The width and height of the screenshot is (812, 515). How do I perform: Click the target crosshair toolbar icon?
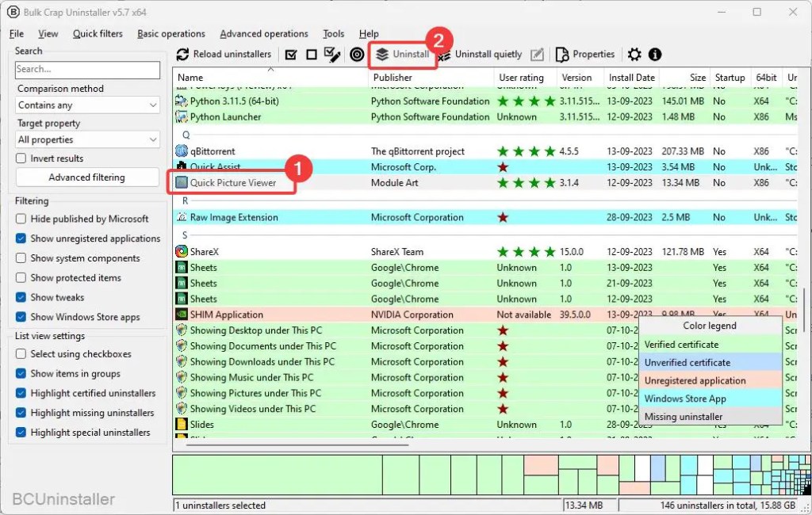coord(357,55)
